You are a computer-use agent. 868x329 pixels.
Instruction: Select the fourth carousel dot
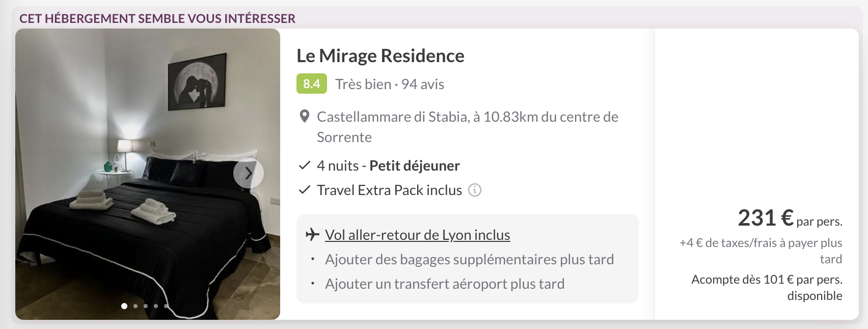coord(156,306)
